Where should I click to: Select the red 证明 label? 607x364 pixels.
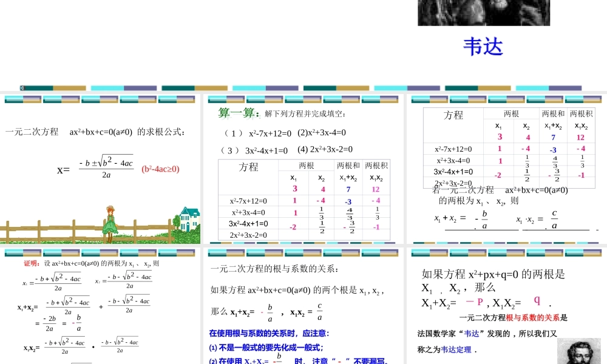pos(32,263)
